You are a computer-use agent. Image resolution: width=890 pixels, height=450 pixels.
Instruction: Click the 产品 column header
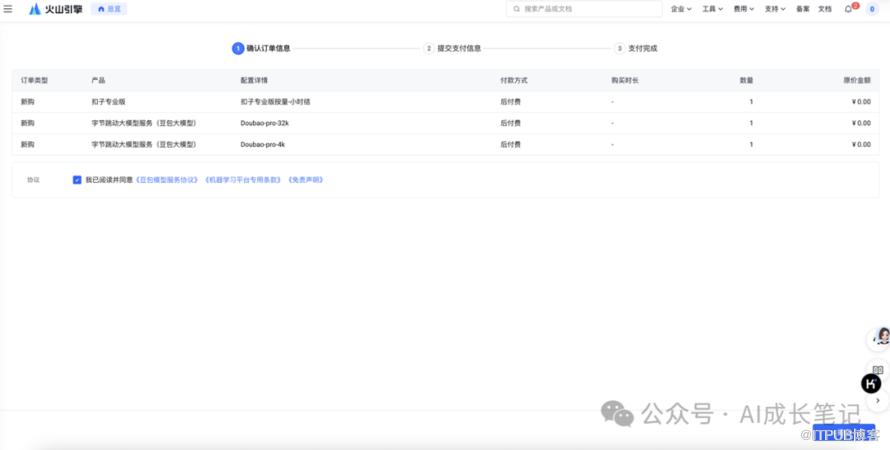pos(98,81)
